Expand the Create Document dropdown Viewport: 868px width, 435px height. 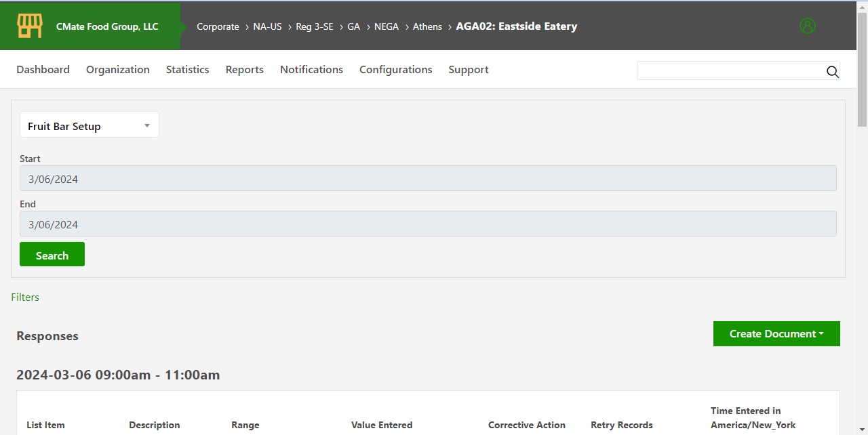tap(776, 333)
